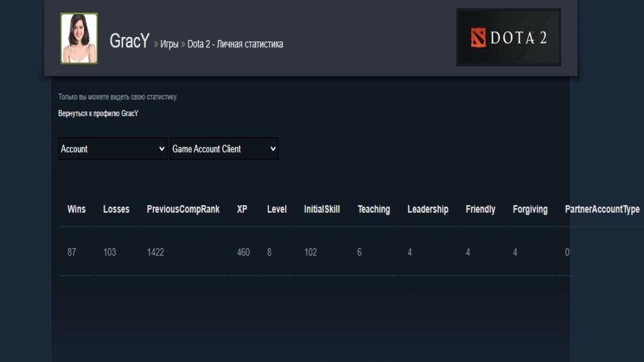Click the Level column header

coord(277,209)
